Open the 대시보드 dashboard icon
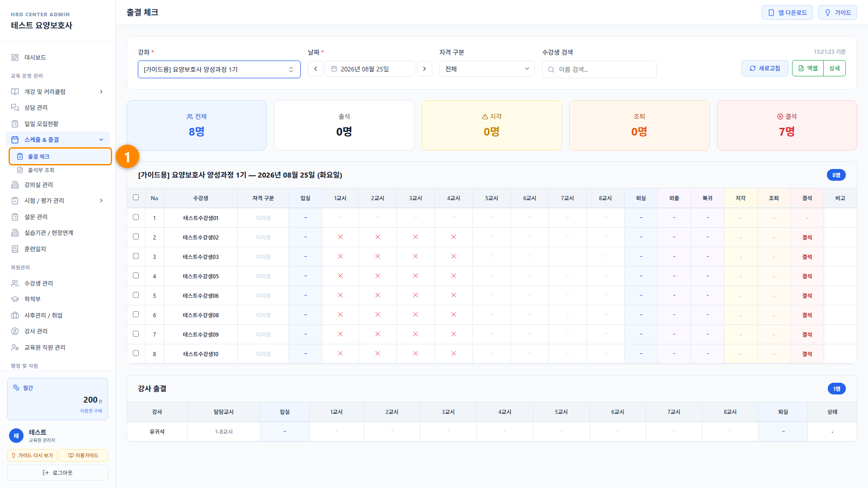Viewport: 868px width, 488px height. coord(15,57)
